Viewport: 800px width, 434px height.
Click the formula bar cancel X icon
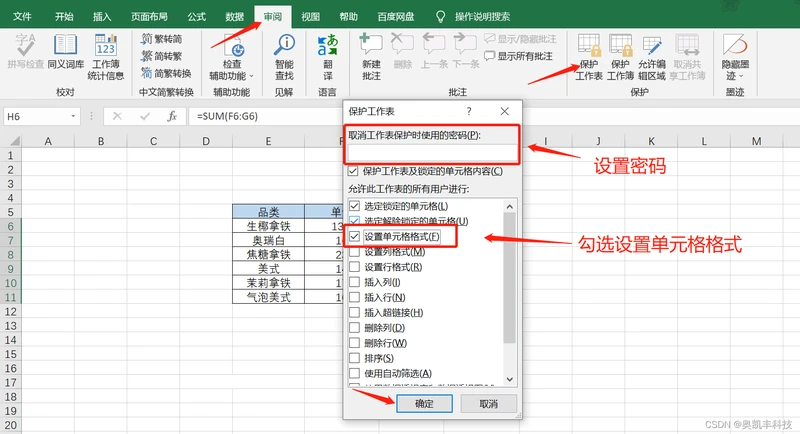click(x=117, y=116)
